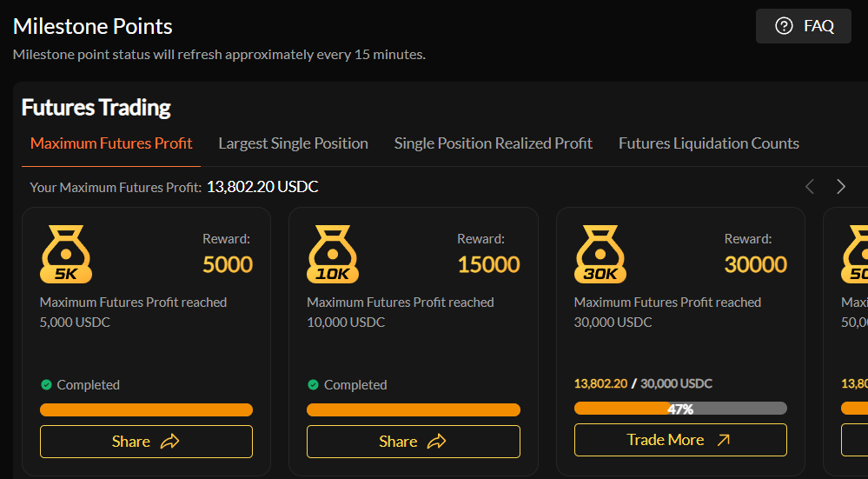Viewport: 868px width, 479px height.
Task: Click the partially visible 50K badge icon
Action: (x=855, y=254)
